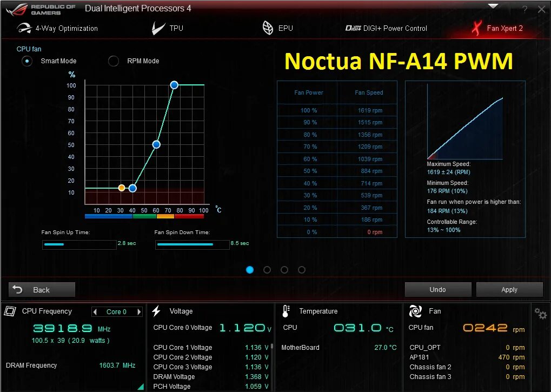Click the 100% fan curve point
This screenshot has width=551, height=392.
(x=174, y=85)
